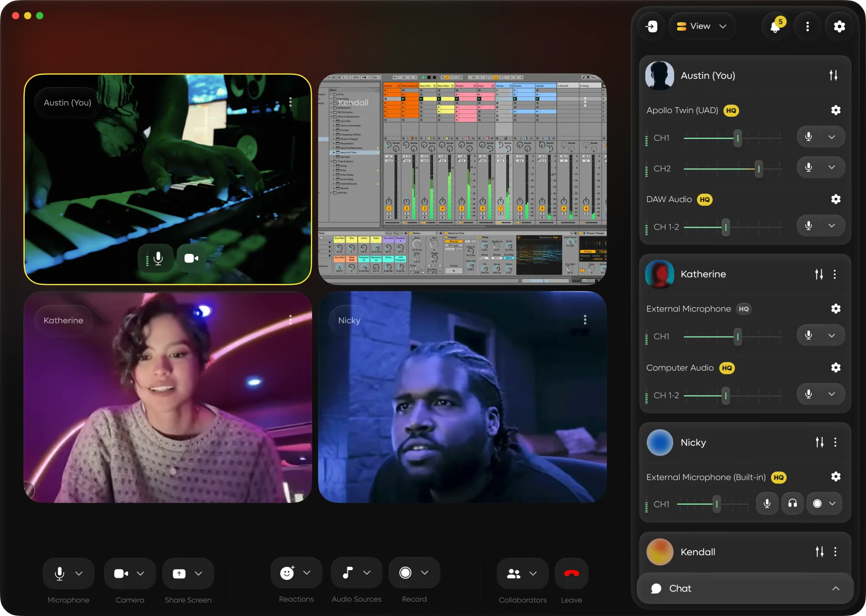Image resolution: width=866 pixels, height=616 pixels.
Task: Open three-dot menu on Nicky's video tile
Action: [x=585, y=320]
